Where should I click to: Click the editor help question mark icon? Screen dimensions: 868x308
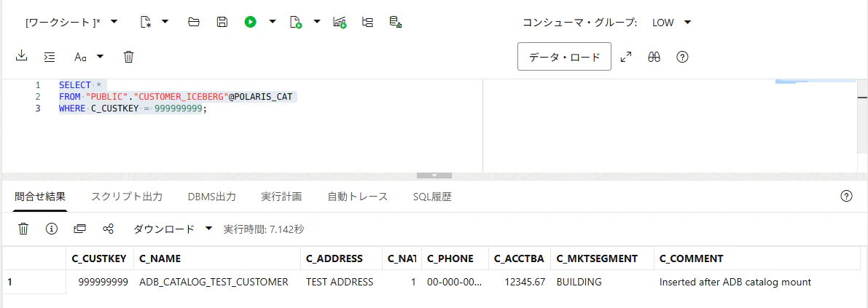point(683,57)
